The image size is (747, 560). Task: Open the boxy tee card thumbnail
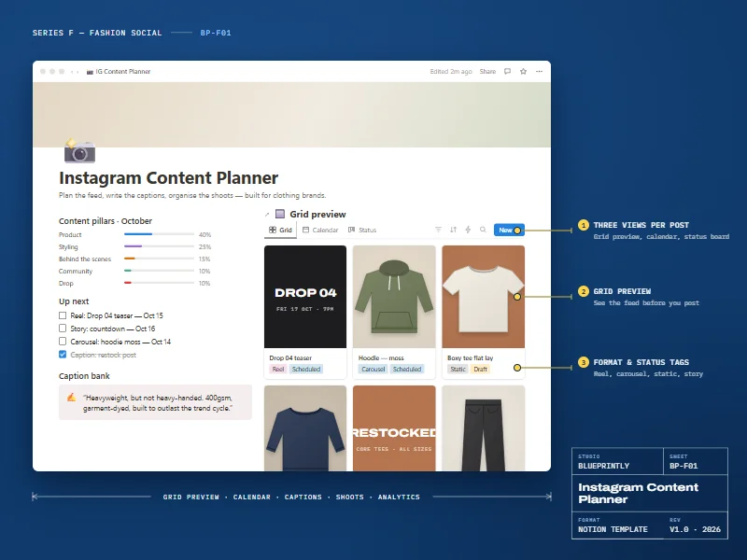coord(483,297)
